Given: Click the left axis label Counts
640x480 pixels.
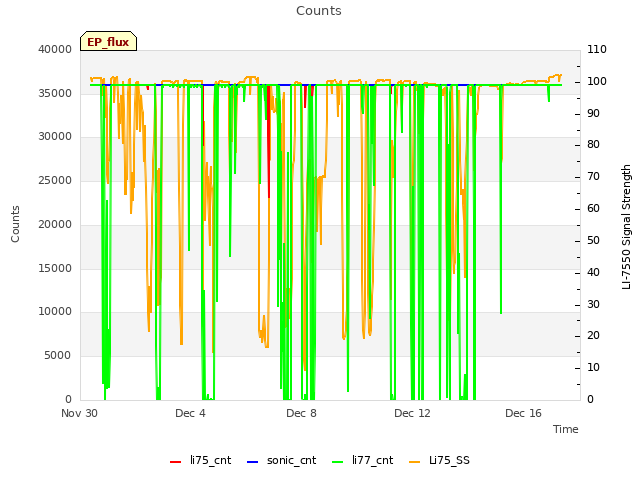Looking at the screenshot, I should (x=15, y=224).
